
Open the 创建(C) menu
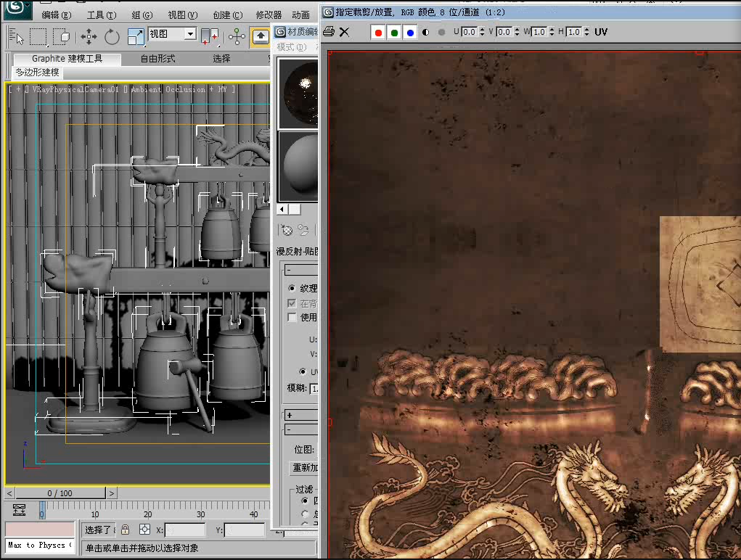click(x=228, y=15)
